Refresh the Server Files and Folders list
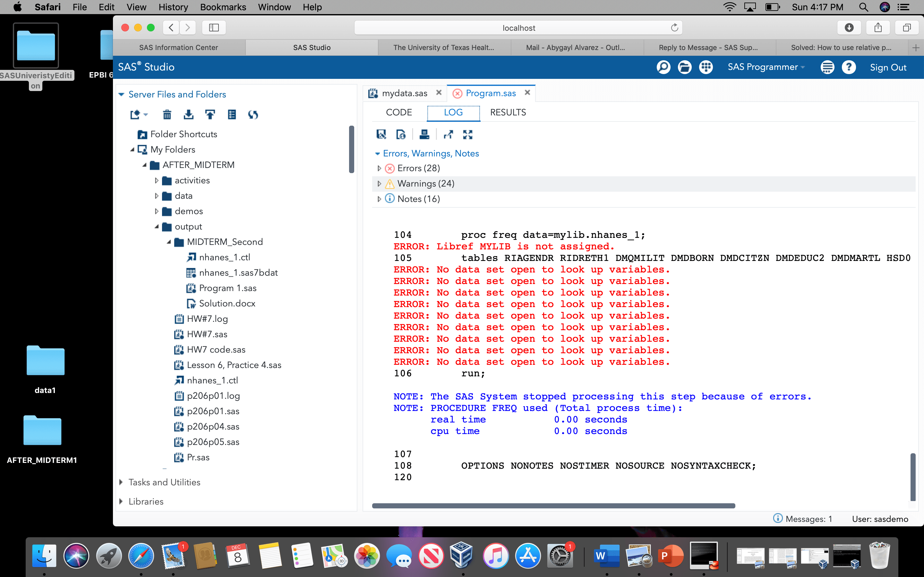This screenshot has height=577, width=924. 253,114
